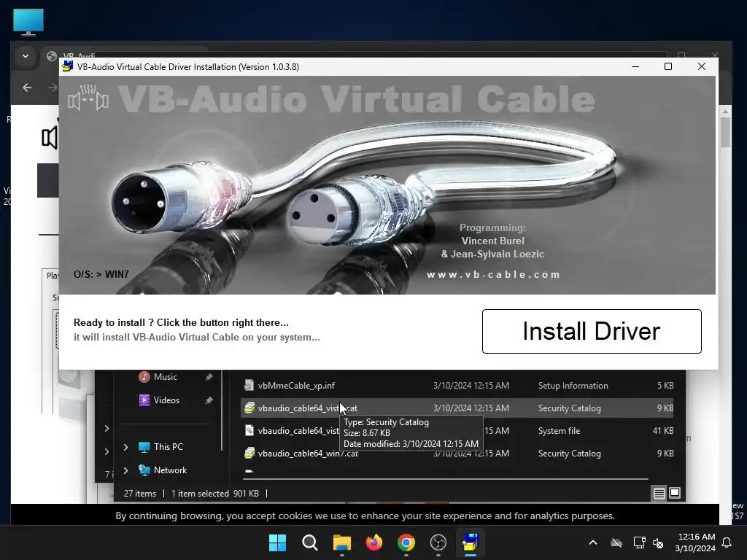The width and height of the screenshot is (747, 560).
Task: Maximize the VB-Audio installer window
Action: pyautogui.click(x=668, y=66)
